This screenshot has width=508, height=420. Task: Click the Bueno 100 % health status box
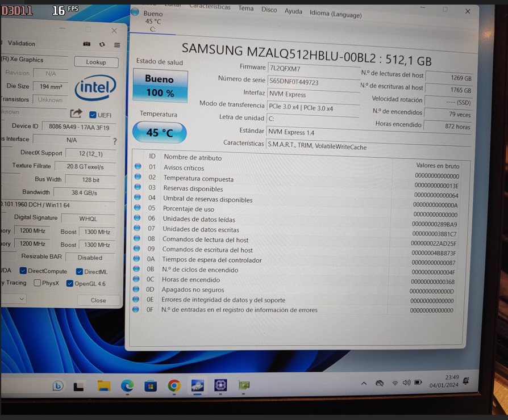(x=160, y=86)
